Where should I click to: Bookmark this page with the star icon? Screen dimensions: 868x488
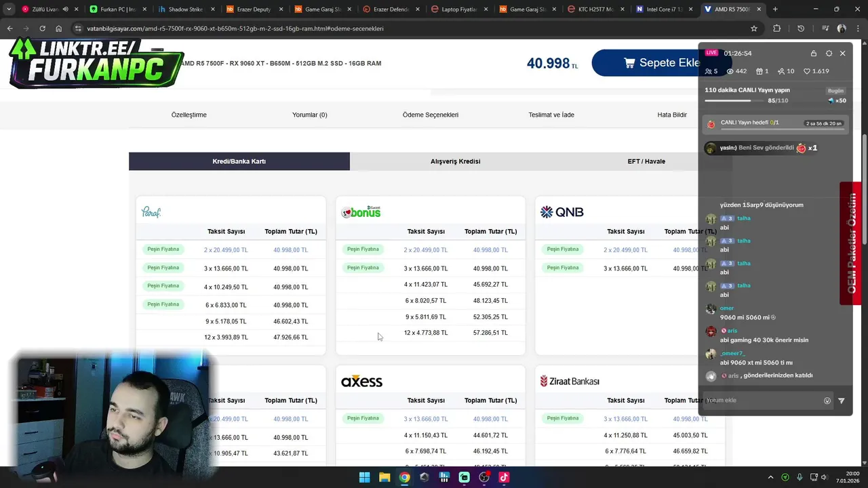coord(754,28)
